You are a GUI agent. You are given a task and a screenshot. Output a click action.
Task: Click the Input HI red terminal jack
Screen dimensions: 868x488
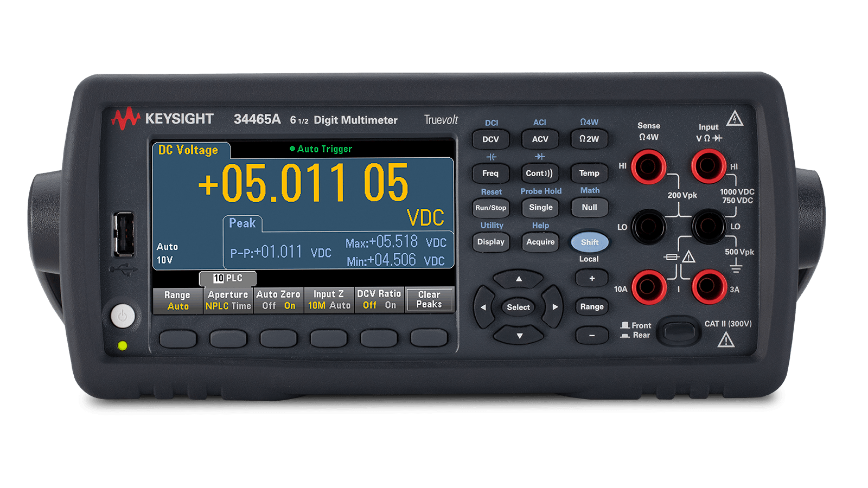coord(708,166)
